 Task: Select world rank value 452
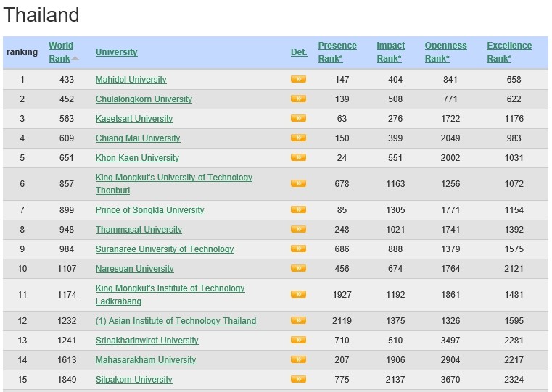coord(67,99)
